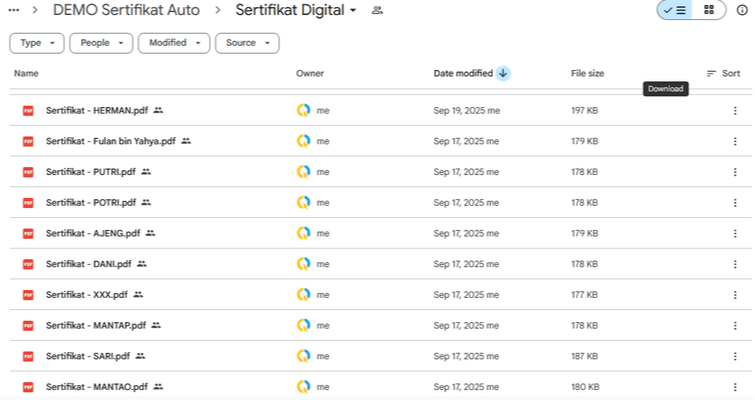755x400 pixels.
Task: Click PDF icon of Sertifikat - POTRI.pdf
Action: tap(28, 203)
